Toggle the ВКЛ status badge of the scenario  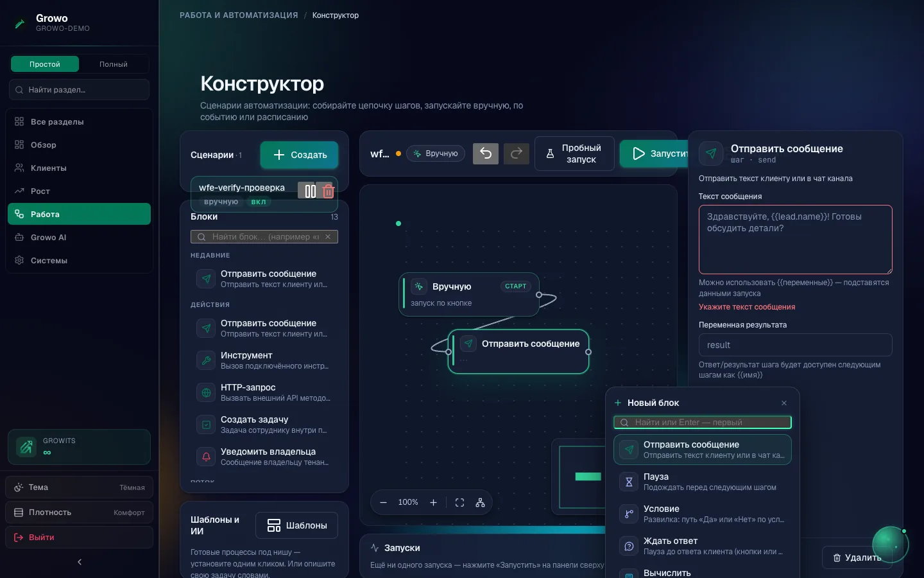[x=259, y=202]
